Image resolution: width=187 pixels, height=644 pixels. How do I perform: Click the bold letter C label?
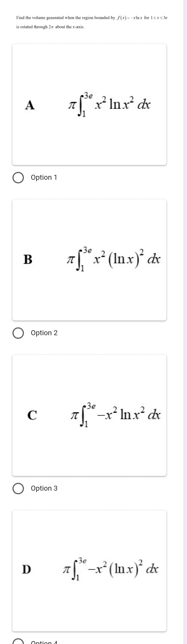pyautogui.click(x=32, y=415)
